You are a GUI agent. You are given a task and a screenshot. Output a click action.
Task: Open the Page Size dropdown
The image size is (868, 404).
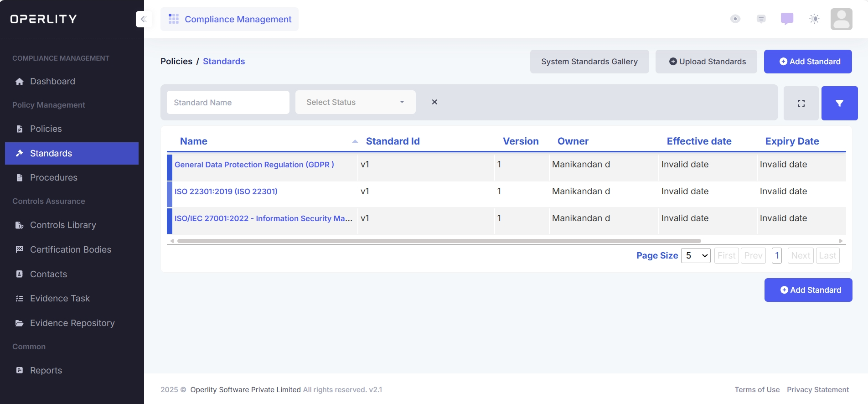696,256
